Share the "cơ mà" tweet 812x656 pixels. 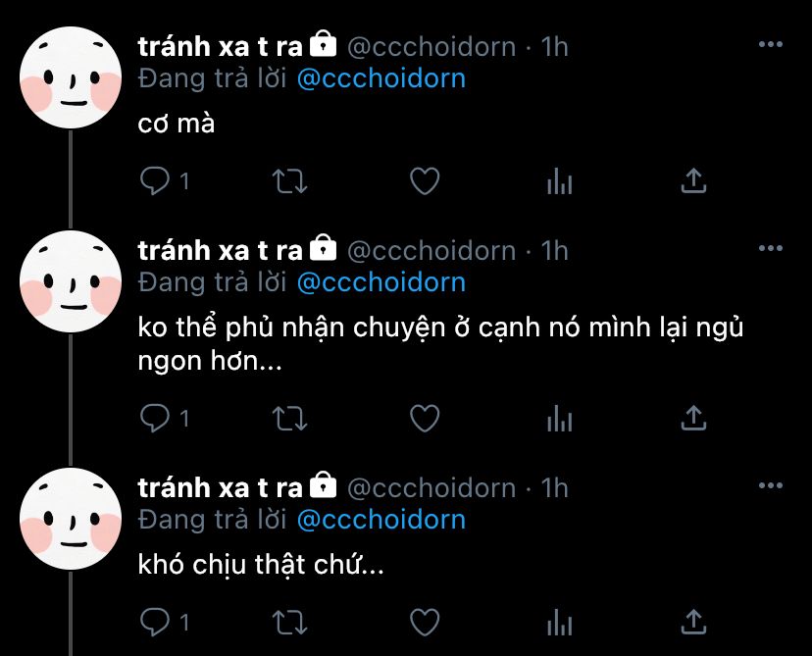pos(694,180)
